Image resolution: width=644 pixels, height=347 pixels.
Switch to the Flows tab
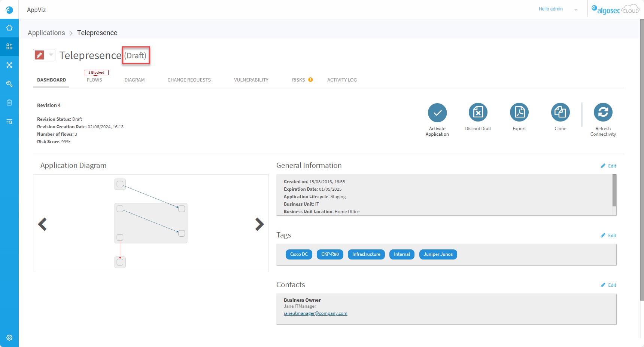click(94, 80)
